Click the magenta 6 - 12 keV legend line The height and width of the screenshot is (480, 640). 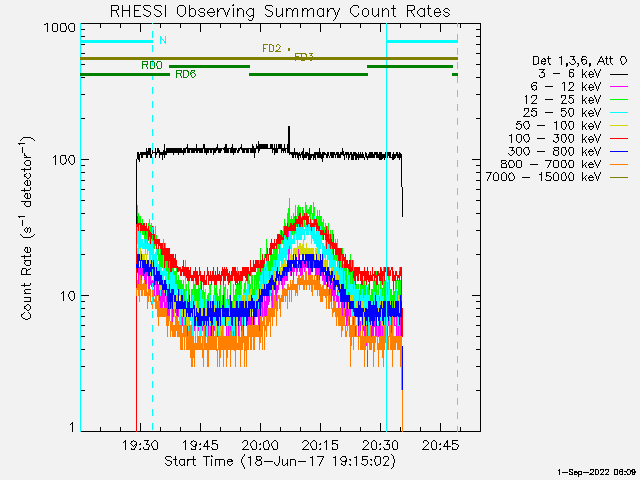619,87
